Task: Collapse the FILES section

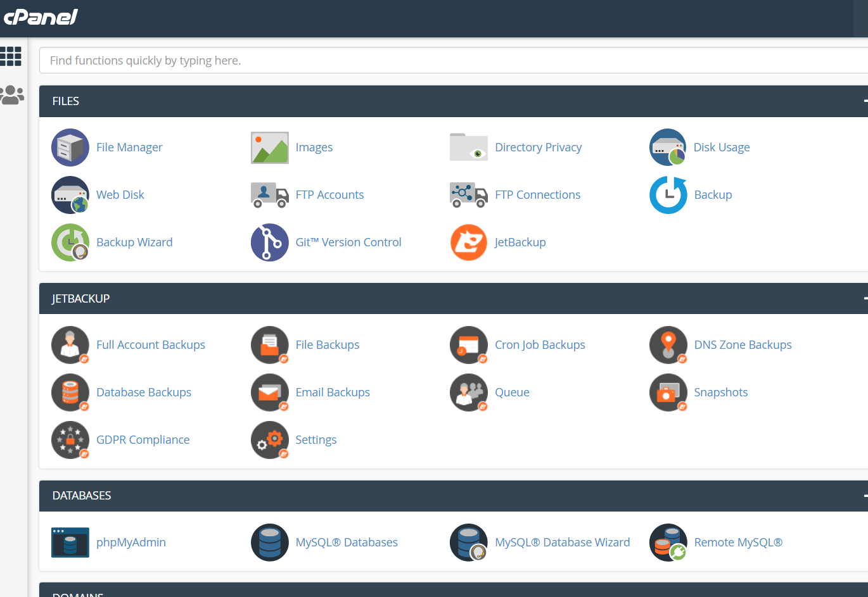Action: pos(865,101)
